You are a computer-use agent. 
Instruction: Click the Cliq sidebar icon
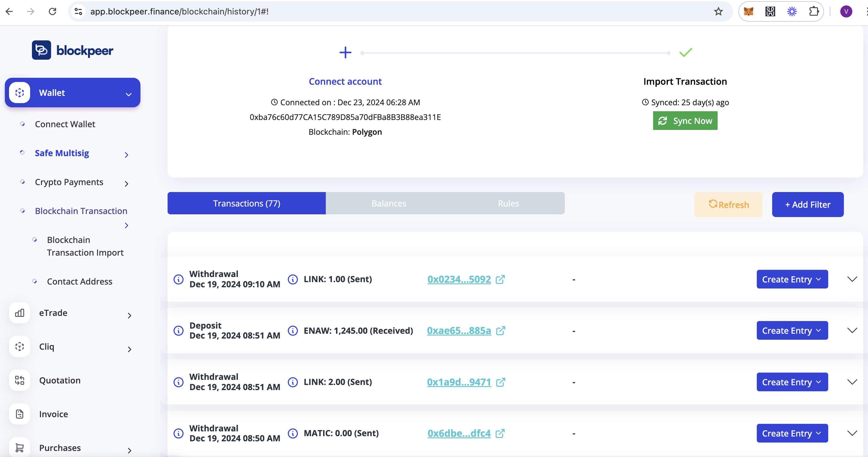tap(19, 346)
